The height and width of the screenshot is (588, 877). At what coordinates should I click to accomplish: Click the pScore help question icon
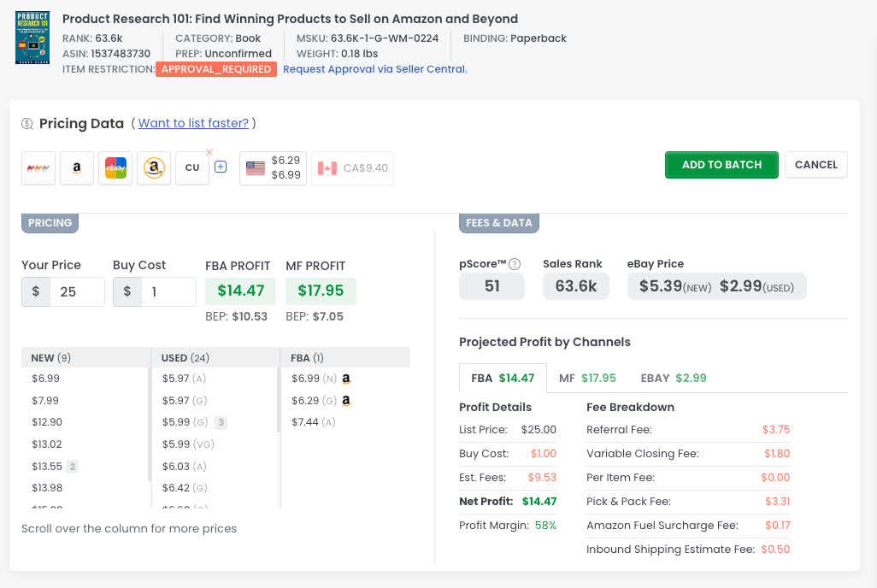pyautogui.click(x=515, y=264)
